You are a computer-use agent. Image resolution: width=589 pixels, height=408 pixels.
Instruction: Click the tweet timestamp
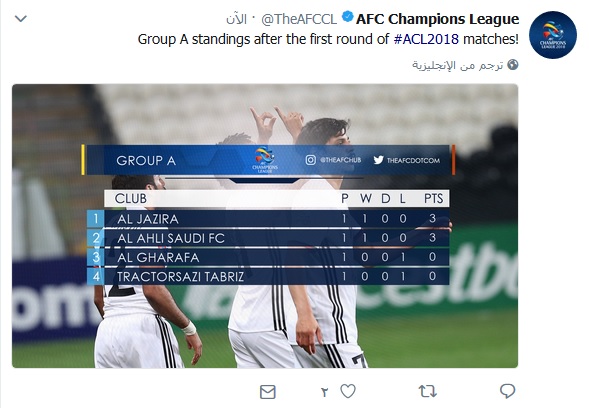236,19
